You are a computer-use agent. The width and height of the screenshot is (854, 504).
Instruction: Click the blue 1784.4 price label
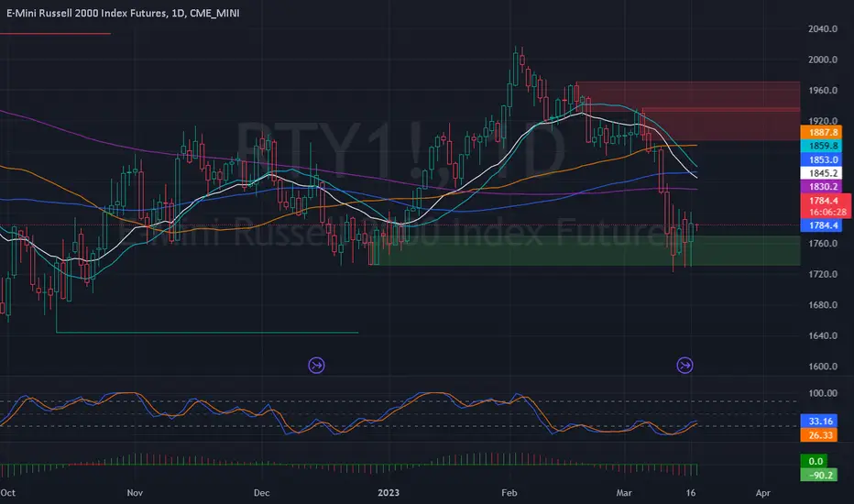pos(821,225)
